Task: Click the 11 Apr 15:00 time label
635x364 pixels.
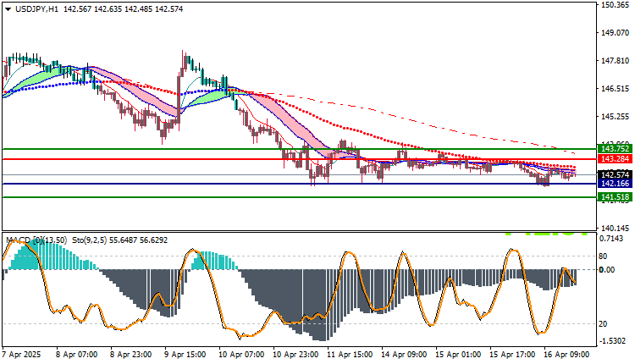Action: click(350, 355)
